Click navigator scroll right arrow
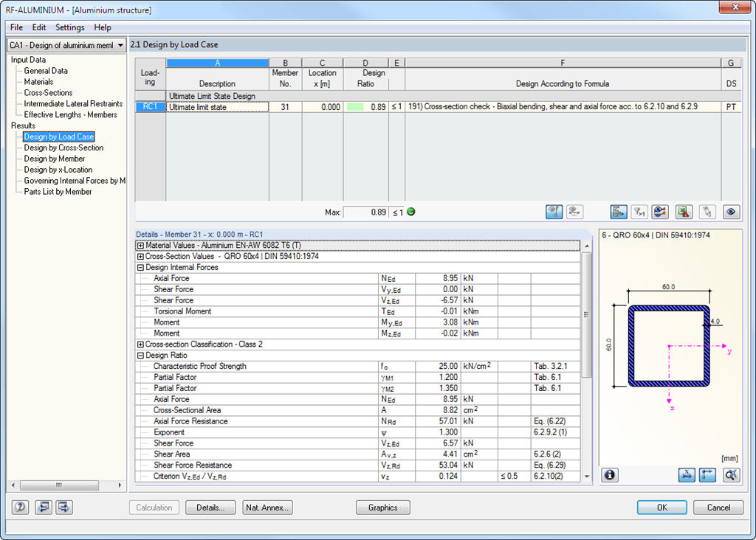756x540 pixels. [x=120, y=485]
